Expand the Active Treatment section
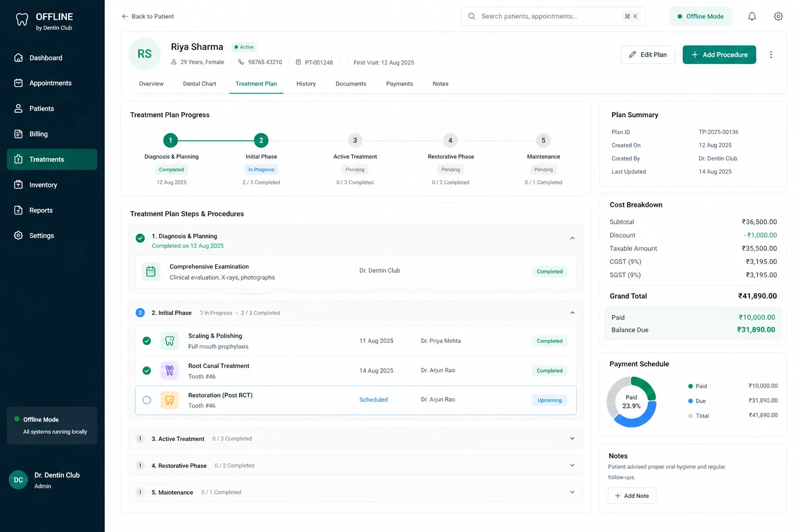This screenshot has width=798, height=532. click(x=572, y=438)
